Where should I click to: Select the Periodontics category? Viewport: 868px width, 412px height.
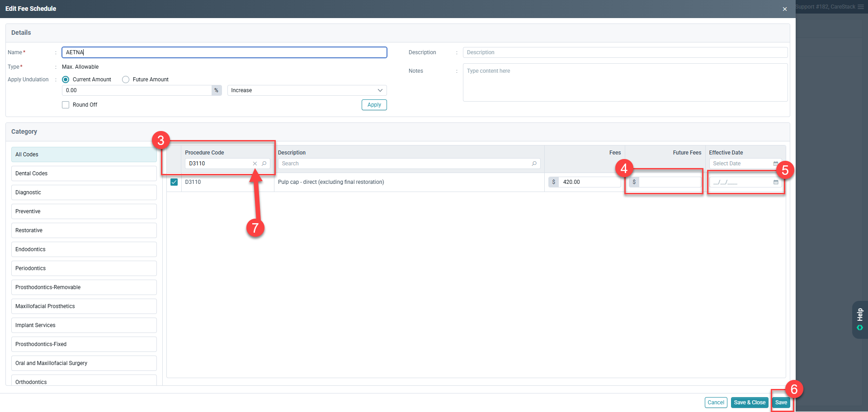pyautogui.click(x=84, y=268)
